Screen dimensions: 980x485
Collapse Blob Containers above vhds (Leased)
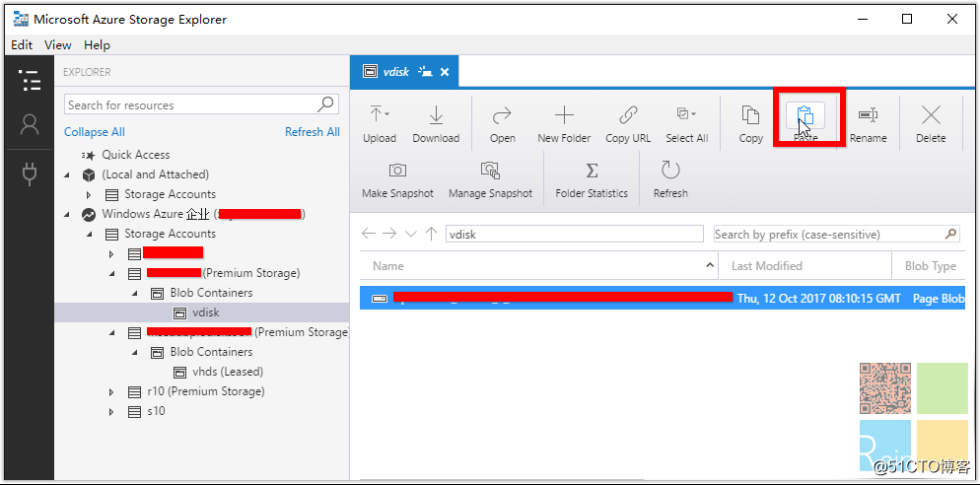click(x=135, y=352)
